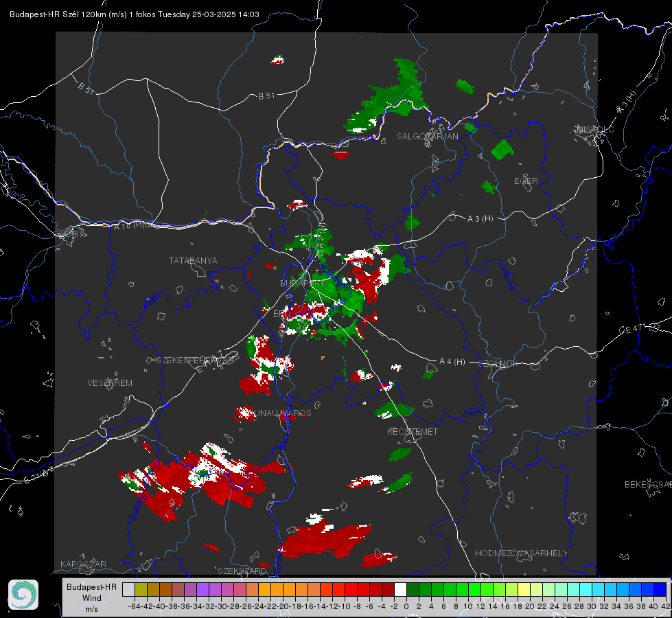Select the deep blue swatch between 40 and 42
The width and height of the screenshot is (672, 618).
pyautogui.click(x=660, y=589)
